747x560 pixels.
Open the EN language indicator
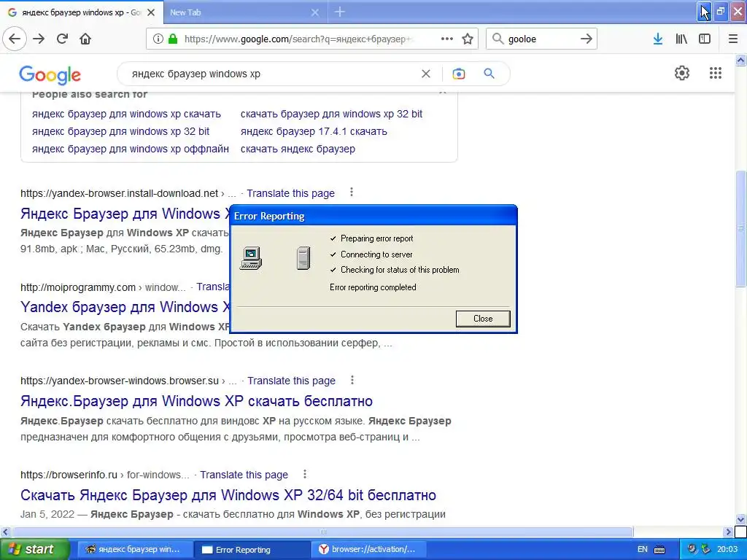click(x=642, y=550)
